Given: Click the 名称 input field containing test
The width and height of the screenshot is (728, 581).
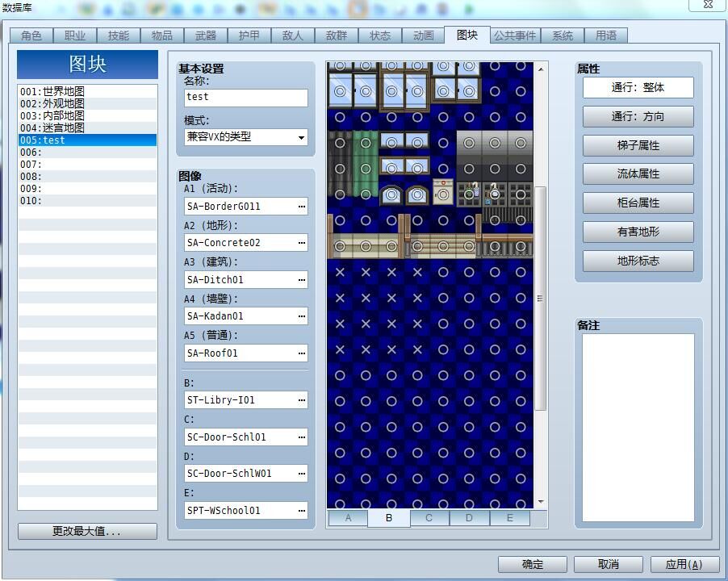Looking at the screenshot, I should click(x=245, y=98).
